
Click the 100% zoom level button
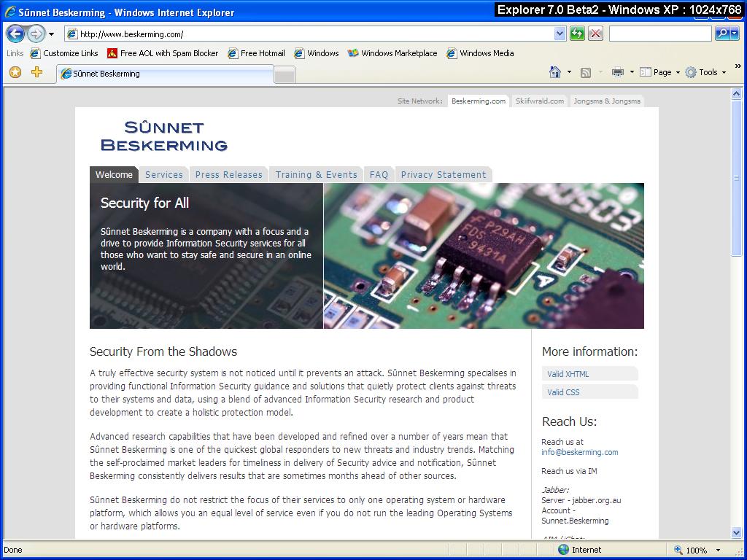click(691, 550)
